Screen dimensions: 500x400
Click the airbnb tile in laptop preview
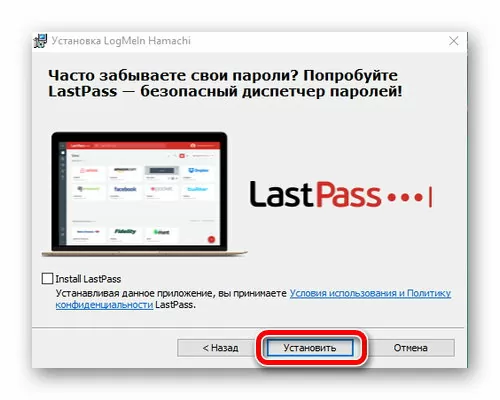pos(89,172)
